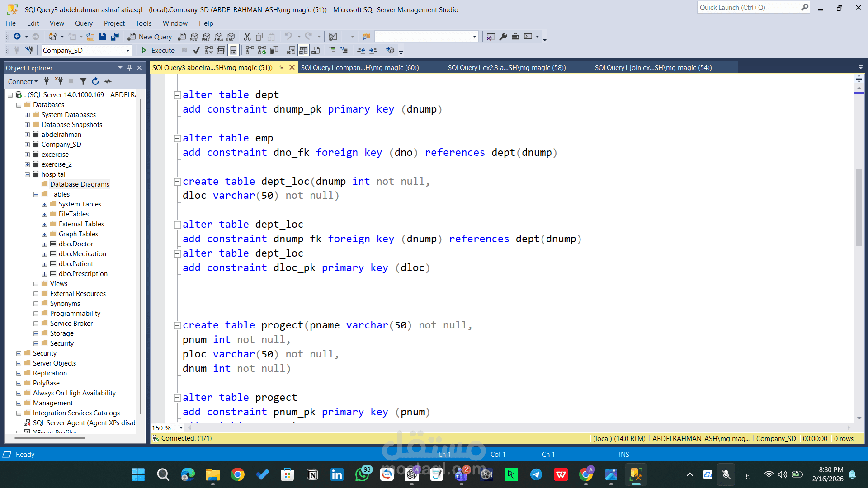This screenshot has height=488, width=868.
Task: Decrease indent of selected lines icon
Action: [361, 50]
